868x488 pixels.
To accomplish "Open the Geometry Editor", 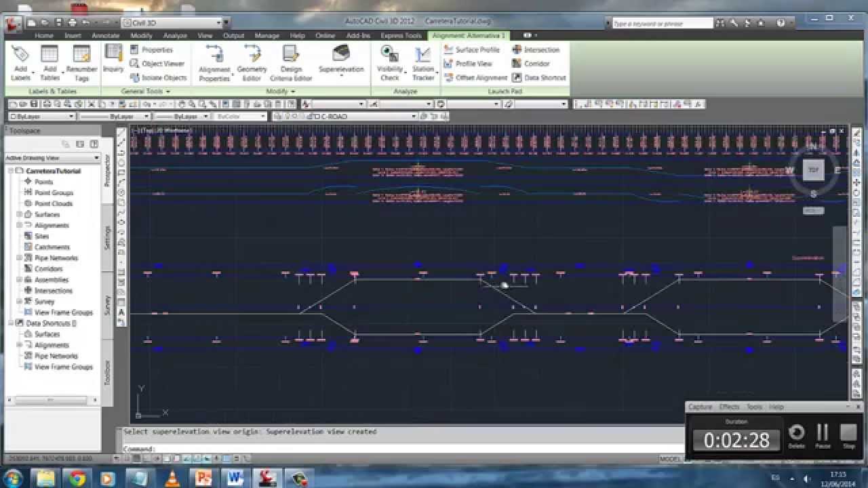I will pos(252,64).
